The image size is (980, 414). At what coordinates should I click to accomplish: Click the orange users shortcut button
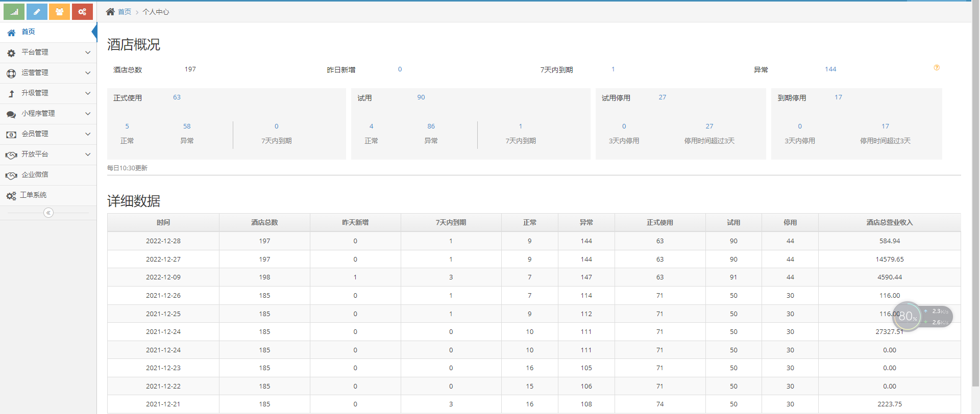click(x=60, y=12)
